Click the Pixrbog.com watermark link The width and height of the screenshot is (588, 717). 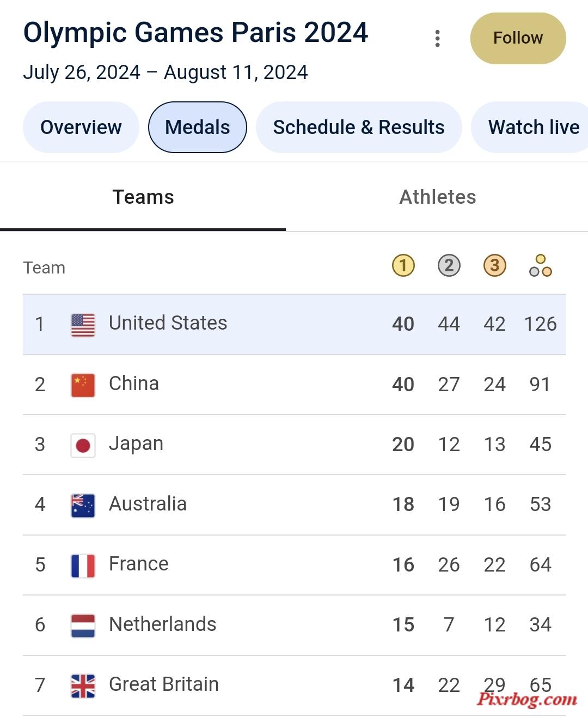(x=526, y=699)
